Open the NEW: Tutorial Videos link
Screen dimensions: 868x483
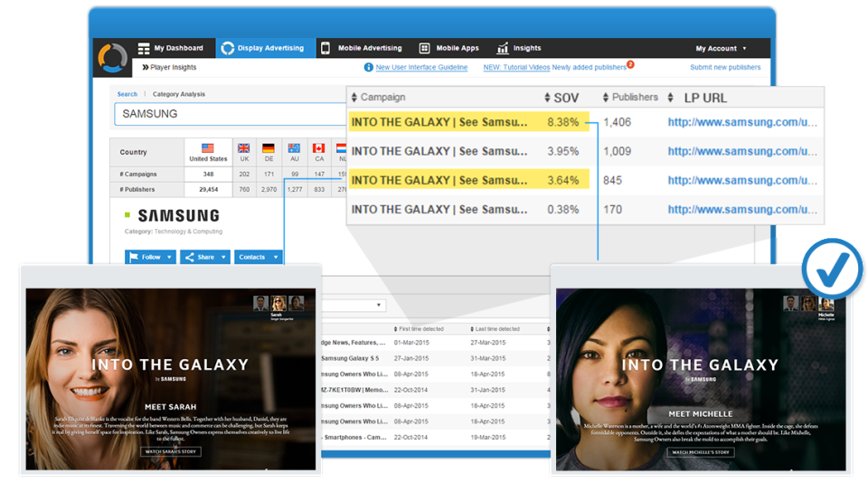click(x=516, y=67)
